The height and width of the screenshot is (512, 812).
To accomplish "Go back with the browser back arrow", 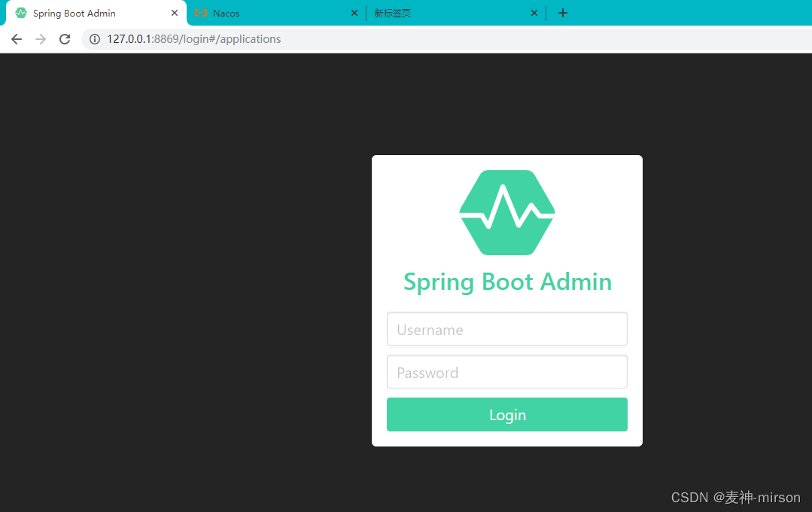I will [x=17, y=39].
